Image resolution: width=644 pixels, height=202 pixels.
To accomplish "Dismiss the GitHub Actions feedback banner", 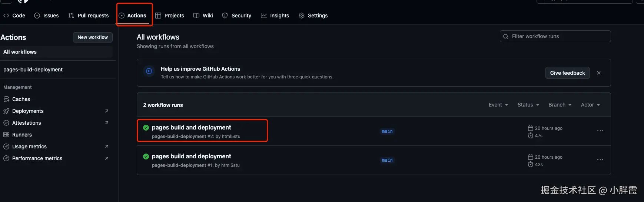I will tap(599, 73).
